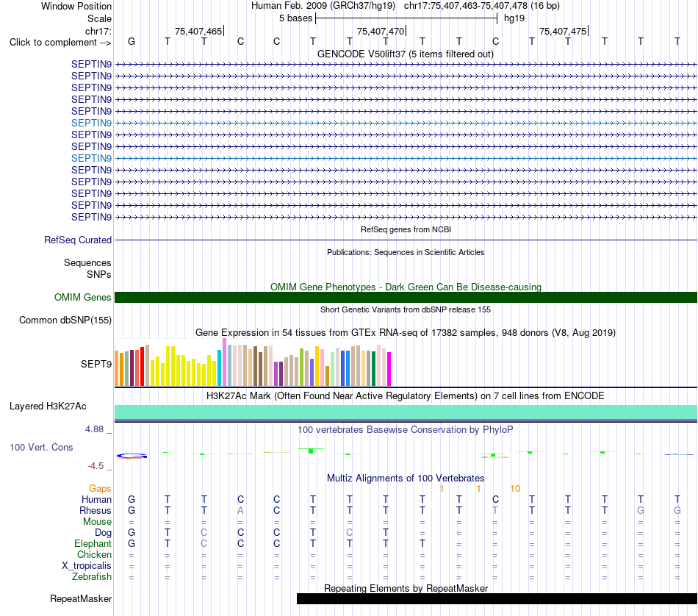Click the G base in the sequence row
Screen dimensions: 698x616
point(132,41)
